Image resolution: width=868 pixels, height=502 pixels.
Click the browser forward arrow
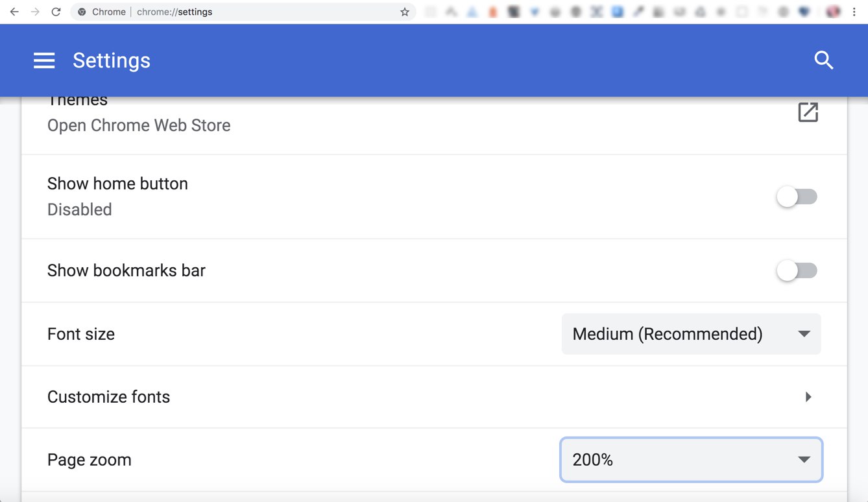tap(35, 12)
